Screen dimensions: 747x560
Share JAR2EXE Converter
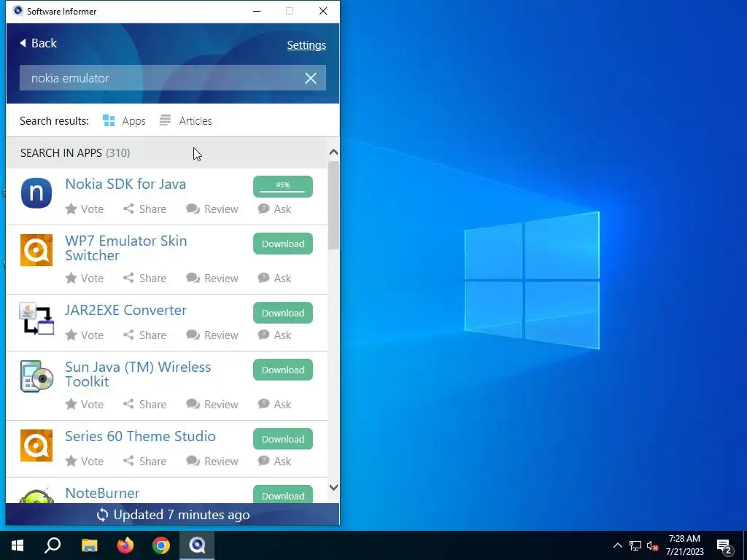(145, 335)
